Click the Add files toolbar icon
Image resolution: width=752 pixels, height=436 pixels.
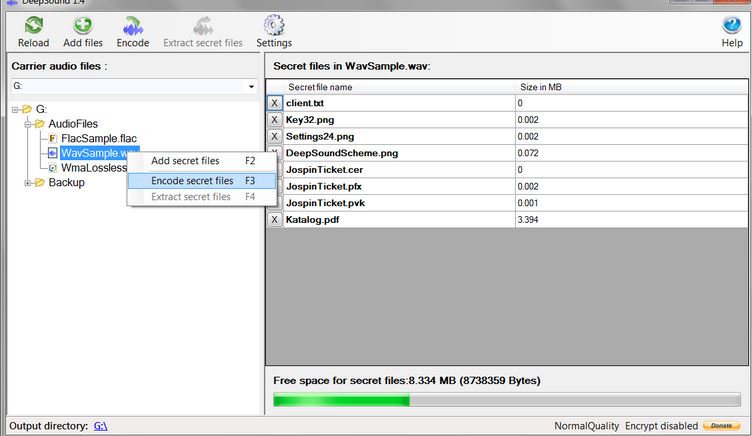(83, 25)
